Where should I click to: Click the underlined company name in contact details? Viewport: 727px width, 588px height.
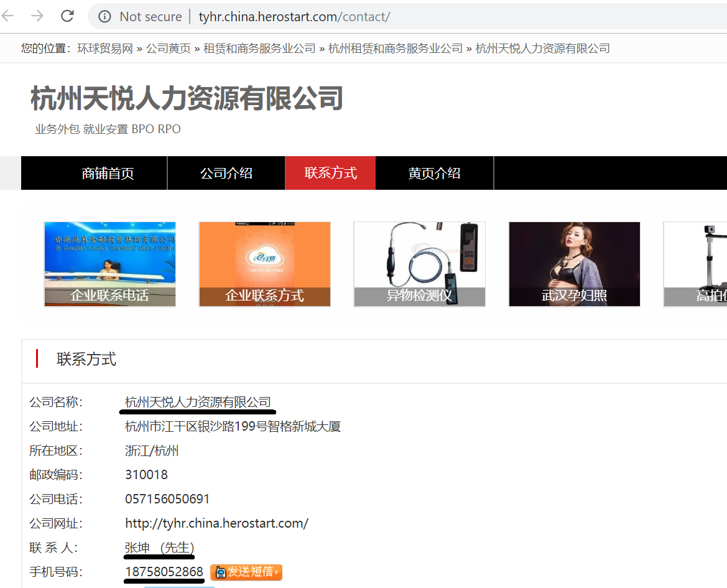pos(198,402)
